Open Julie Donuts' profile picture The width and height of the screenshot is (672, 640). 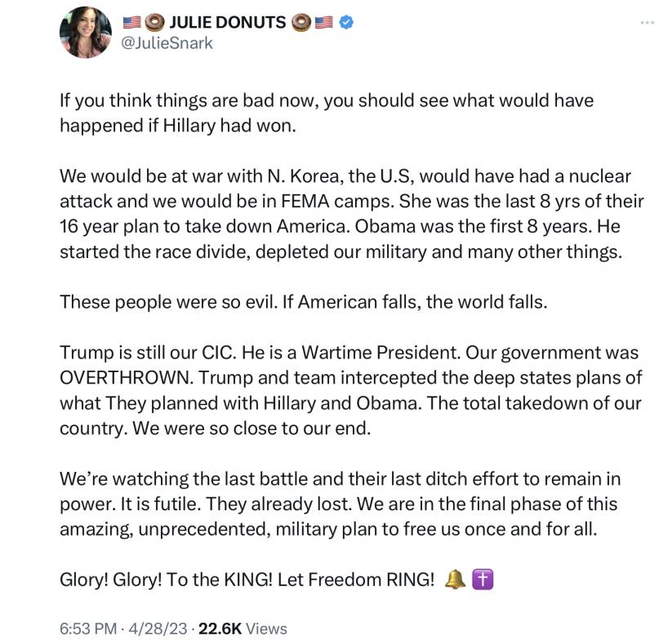click(85, 32)
